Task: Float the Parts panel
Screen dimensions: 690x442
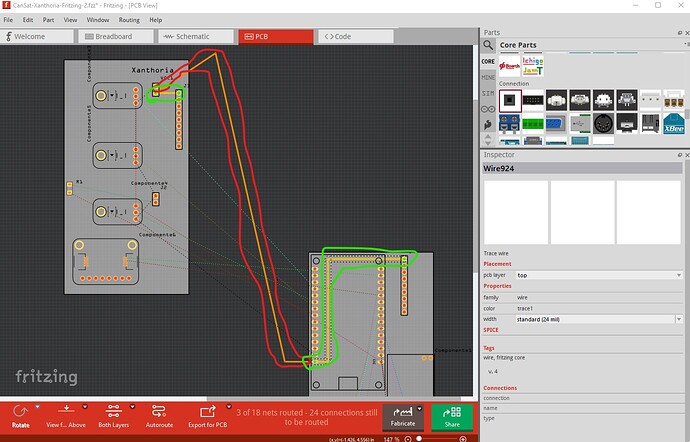Action: pos(680,33)
